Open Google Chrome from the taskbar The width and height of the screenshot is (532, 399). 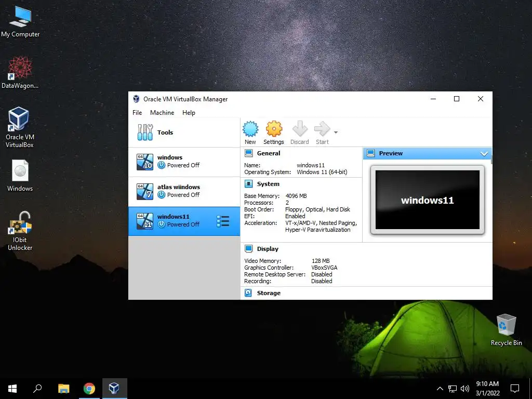(x=89, y=389)
